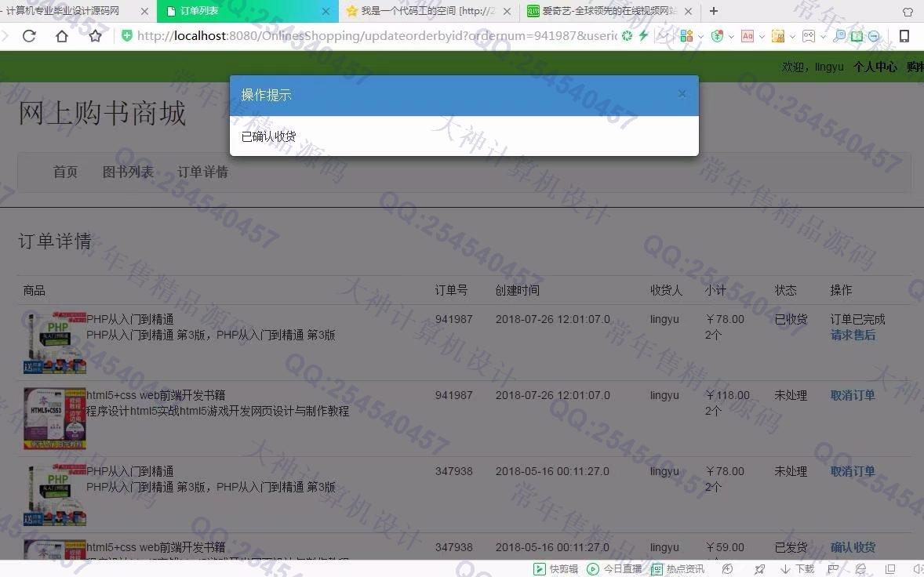Open the green book reading mode icon
Viewport: 924px width, 577px height.
[857, 36]
